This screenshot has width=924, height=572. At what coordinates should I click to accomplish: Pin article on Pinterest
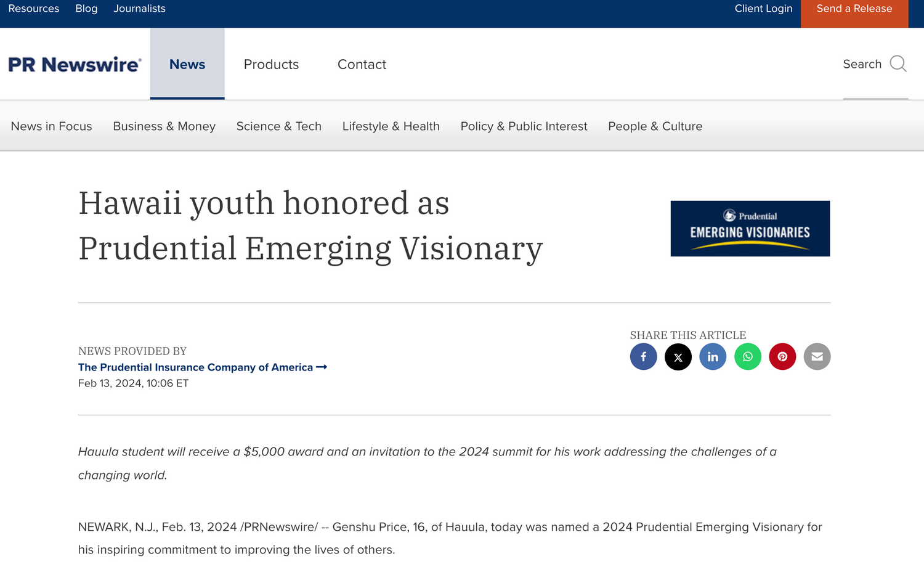coord(782,357)
